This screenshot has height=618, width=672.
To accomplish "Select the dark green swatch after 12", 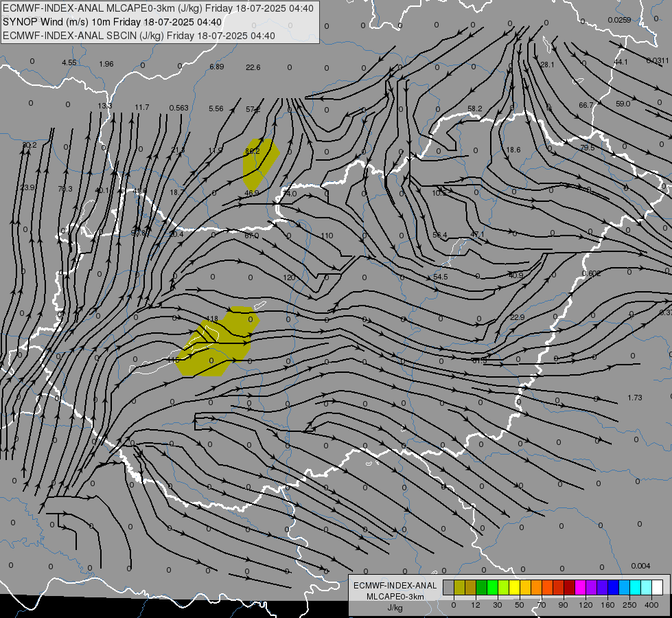I will point(481,588).
